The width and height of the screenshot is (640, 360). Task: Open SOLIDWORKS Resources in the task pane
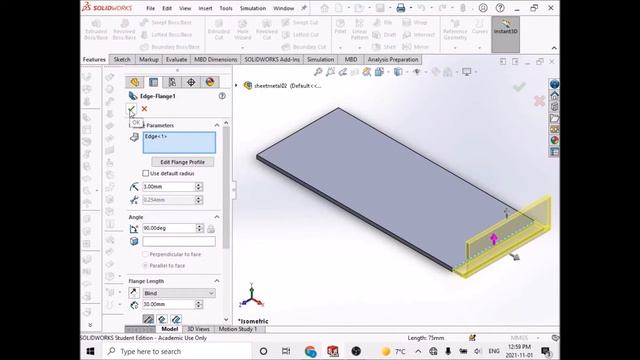554,96
